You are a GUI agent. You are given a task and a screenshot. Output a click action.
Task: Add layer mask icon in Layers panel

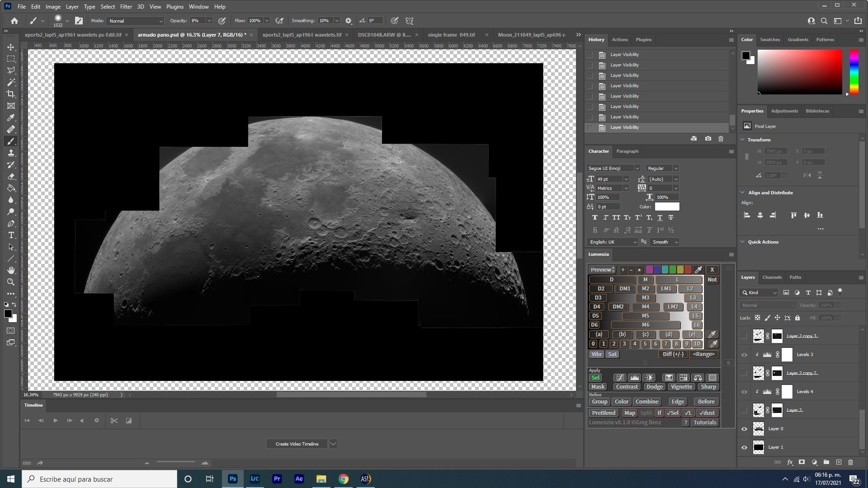(802, 462)
